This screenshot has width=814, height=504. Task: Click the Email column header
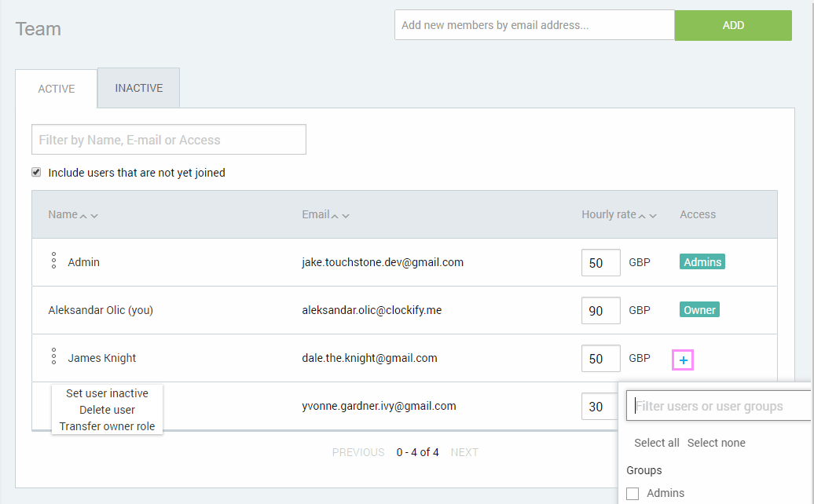click(x=316, y=214)
